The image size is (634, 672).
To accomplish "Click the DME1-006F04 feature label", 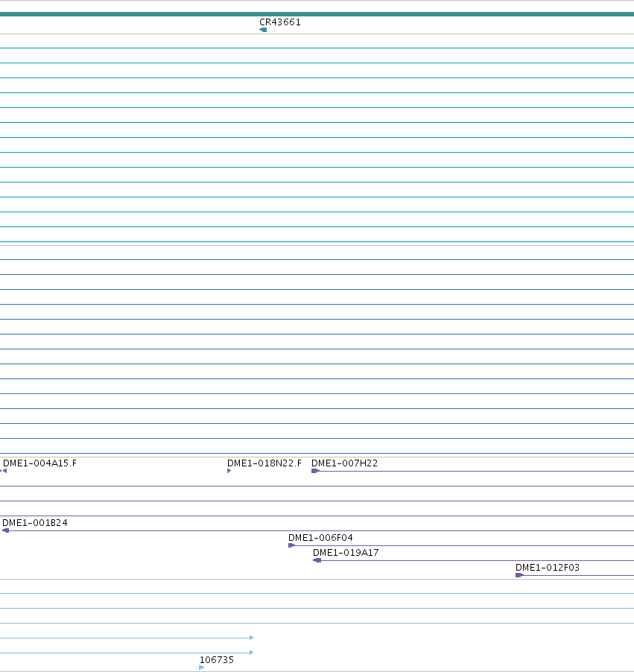I will 320,538.
